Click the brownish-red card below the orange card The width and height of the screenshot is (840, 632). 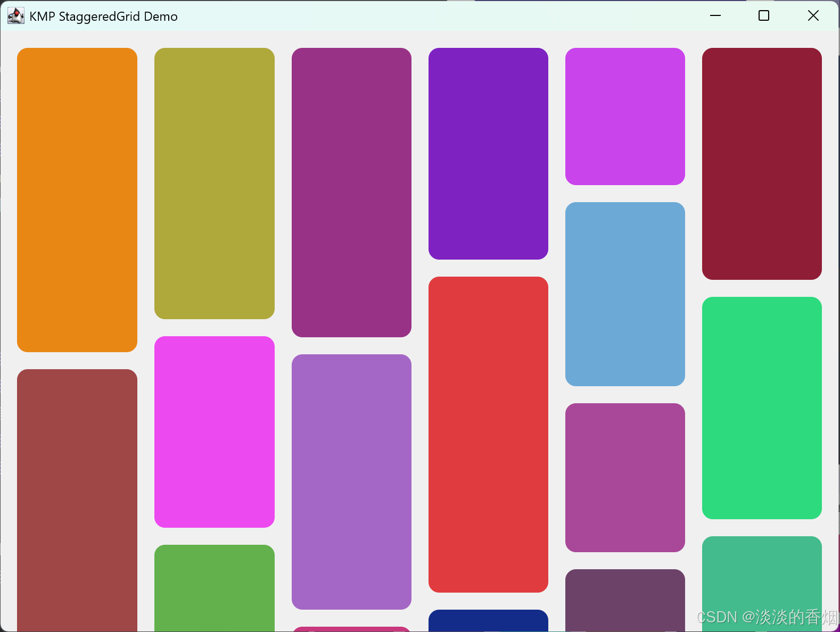pos(77,501)
